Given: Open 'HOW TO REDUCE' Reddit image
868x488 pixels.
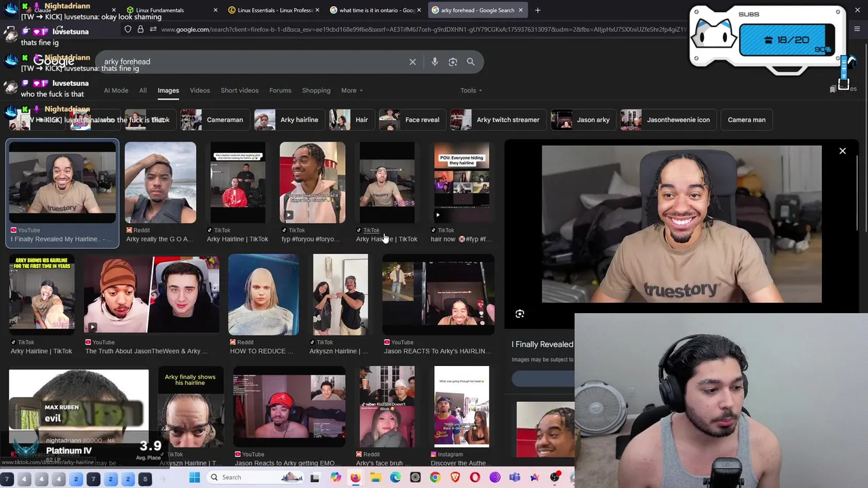Looking at the screenshot, I should [263, 294].
